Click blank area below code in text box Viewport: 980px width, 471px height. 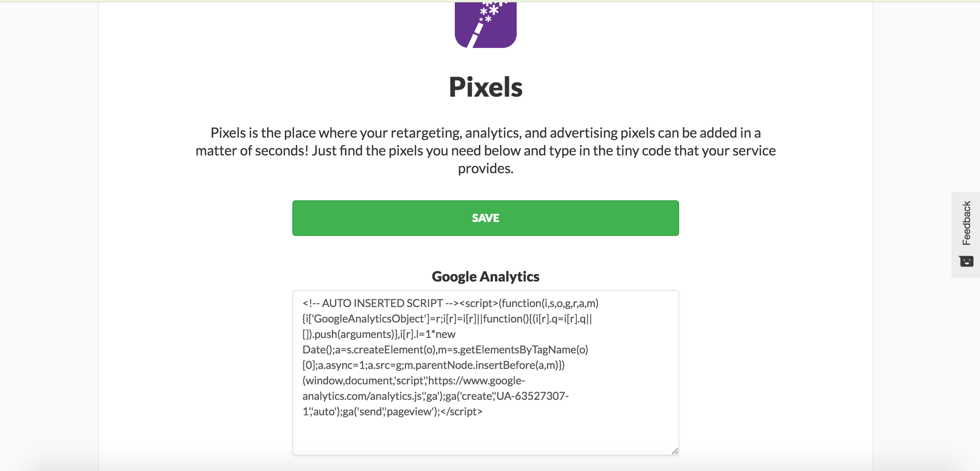pos(485,435)
